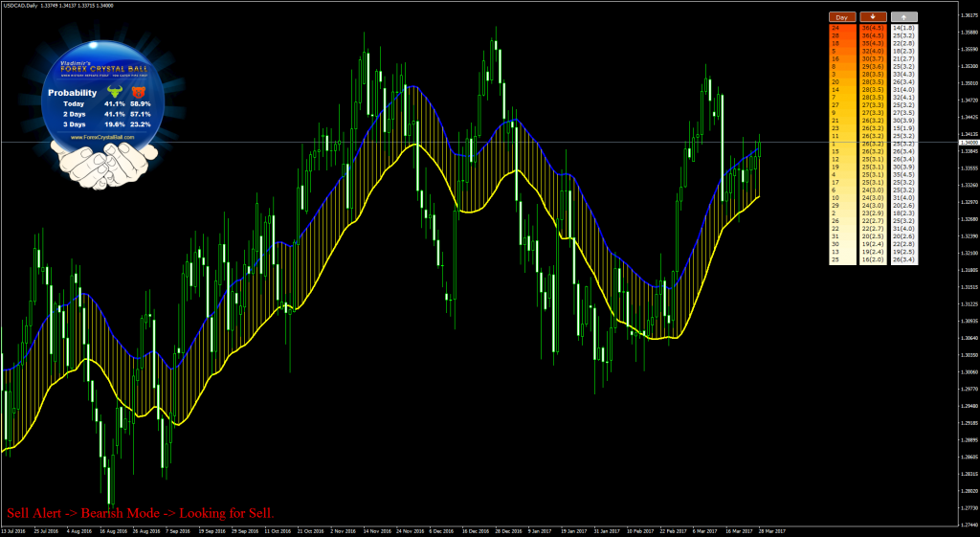The image size is (980, 537).
Task: Click the Forex Crystal Ball logo title
Action: (102, 67)
